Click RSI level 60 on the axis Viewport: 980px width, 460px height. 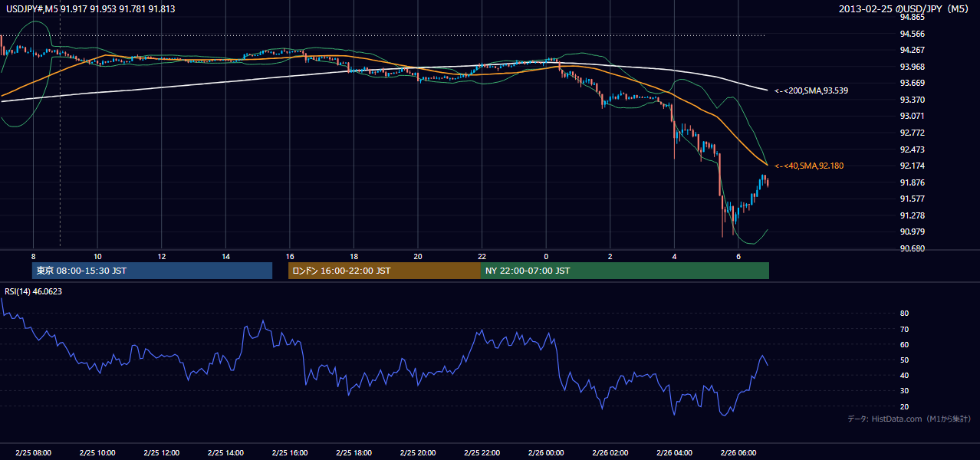[904, 344]
